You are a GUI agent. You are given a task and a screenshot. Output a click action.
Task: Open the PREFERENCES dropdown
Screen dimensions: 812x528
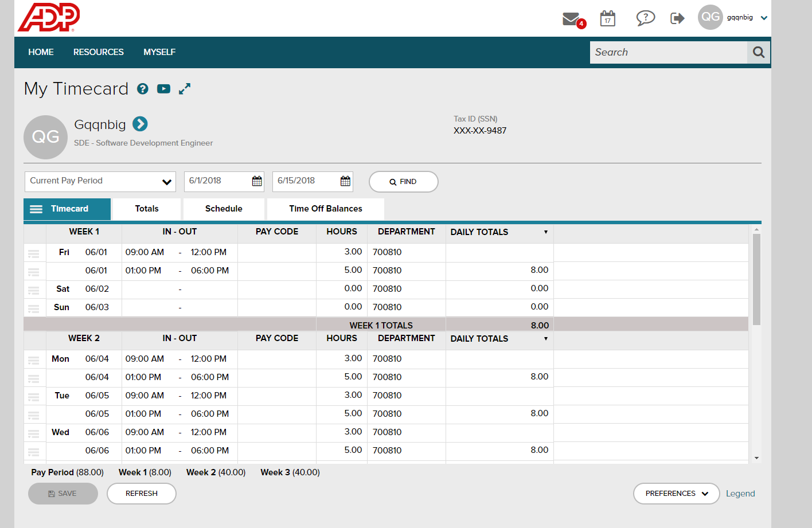tap(676, 493)
